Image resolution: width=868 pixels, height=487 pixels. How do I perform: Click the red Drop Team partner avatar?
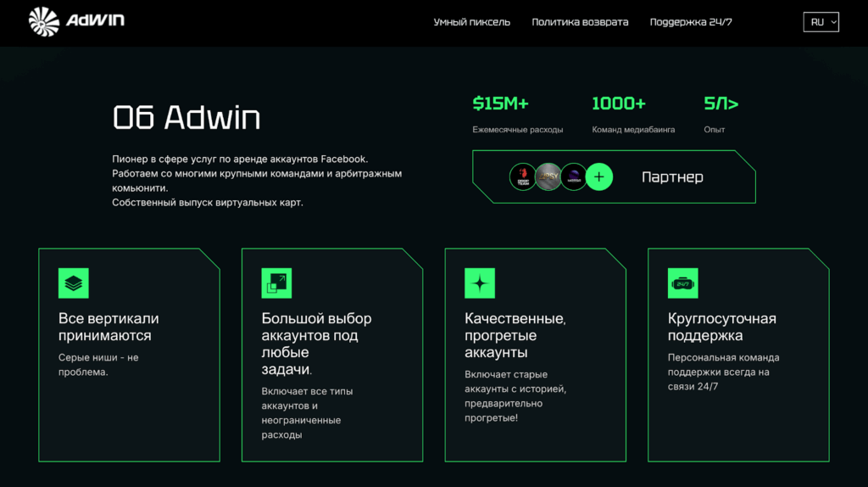522,176
